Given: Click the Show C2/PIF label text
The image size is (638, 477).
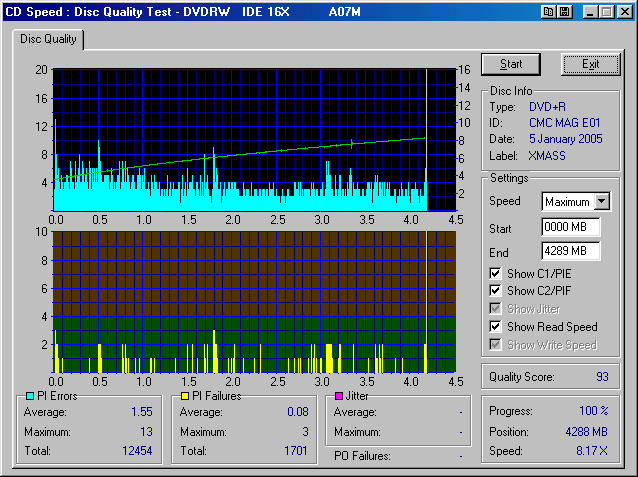Looking at the screenshot, I should coord(539,291).
